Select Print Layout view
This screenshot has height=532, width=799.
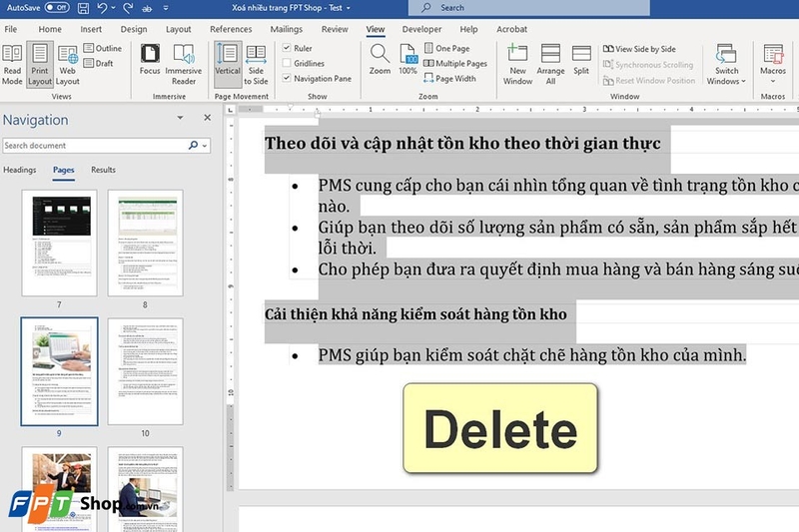click(x=40, y=65)
